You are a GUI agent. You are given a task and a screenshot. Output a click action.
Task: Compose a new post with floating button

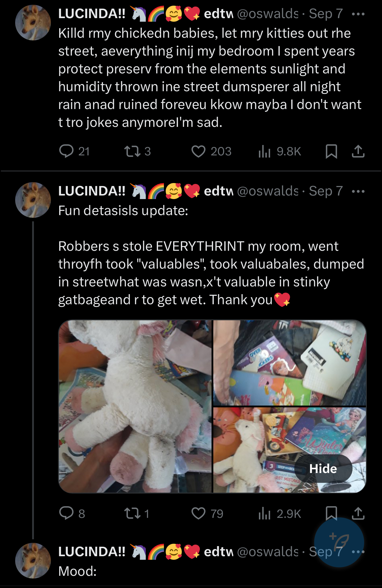point(339,542)
